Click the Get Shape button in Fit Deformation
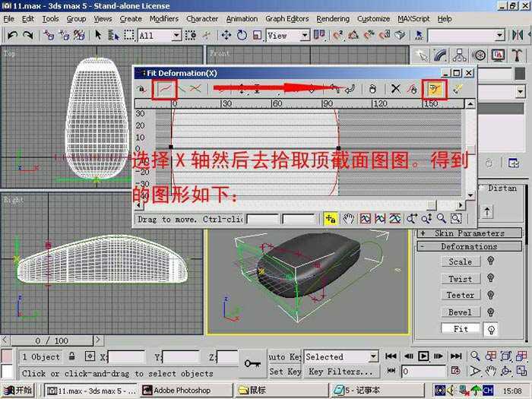This screenshot has width=532, height=399. pos(435,89)
